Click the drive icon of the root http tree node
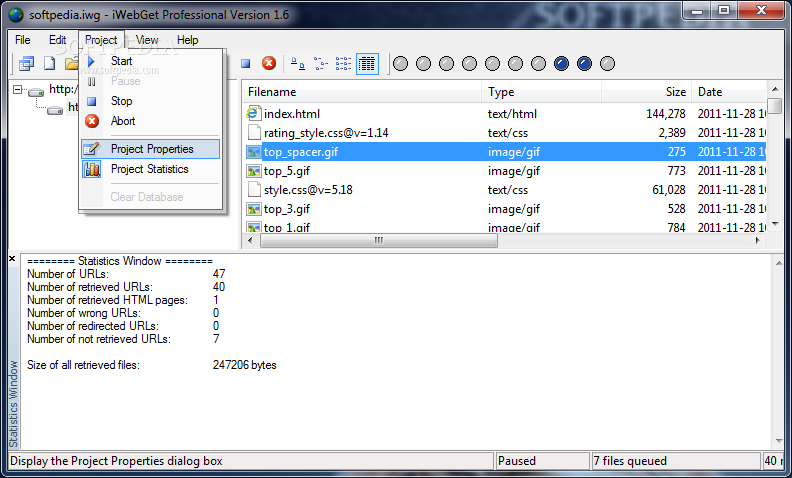This screenshot has width=792, height=478. pyautogui.click(x=36, y=91)
